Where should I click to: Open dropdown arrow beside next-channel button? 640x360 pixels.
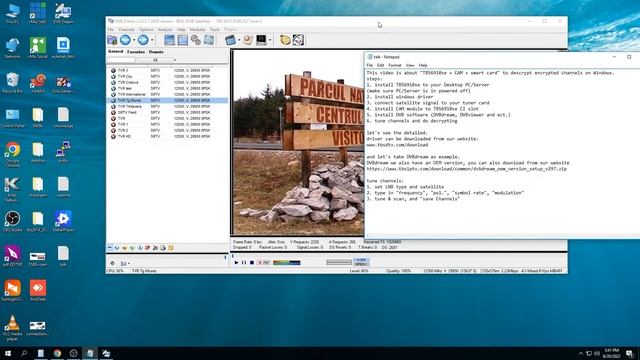pos(152,40)
